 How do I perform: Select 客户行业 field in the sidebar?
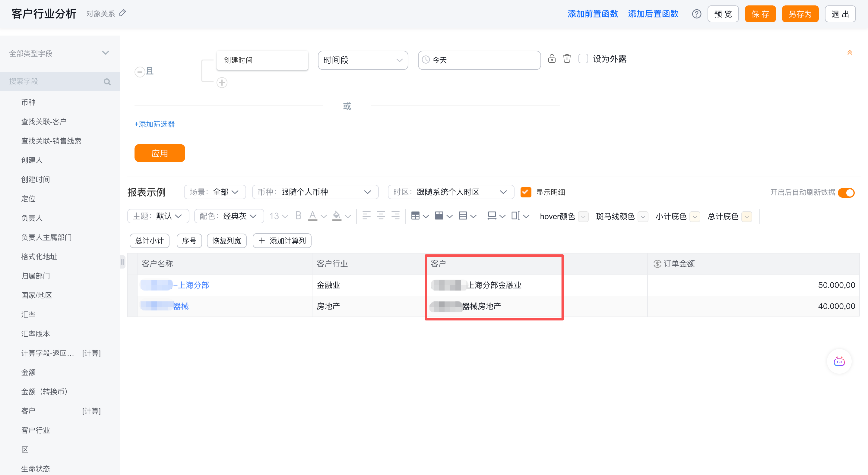coord(35,430)
